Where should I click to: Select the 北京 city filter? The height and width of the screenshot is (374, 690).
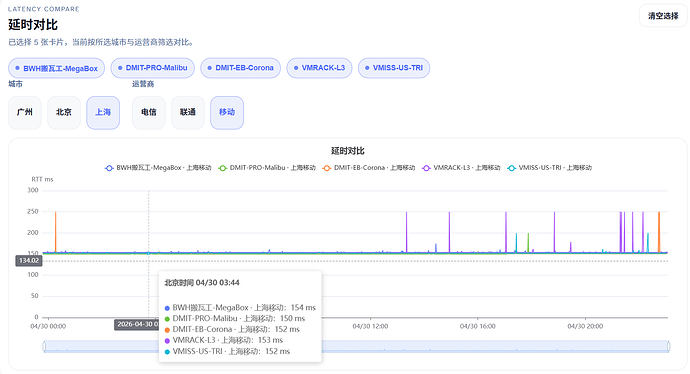click(64, 113)
